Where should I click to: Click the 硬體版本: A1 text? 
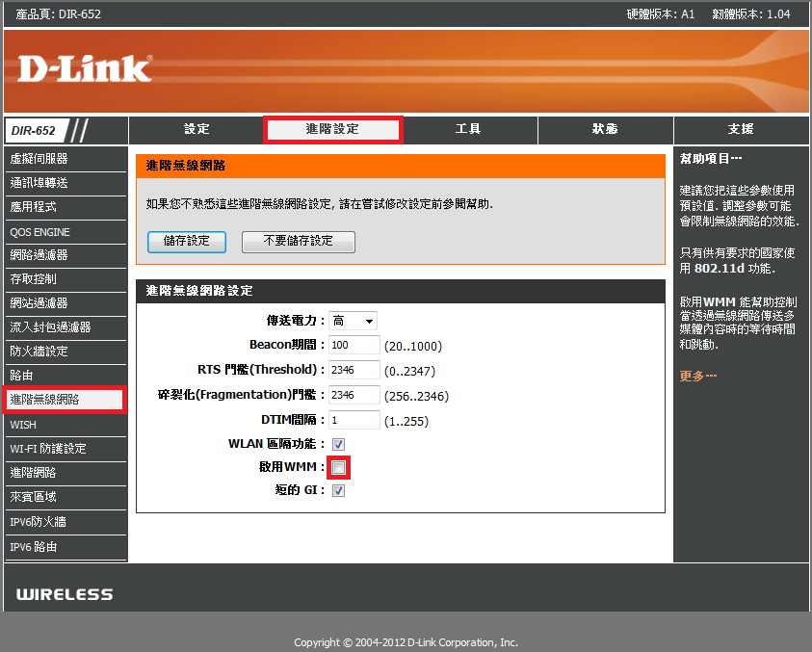coord(660,14)
